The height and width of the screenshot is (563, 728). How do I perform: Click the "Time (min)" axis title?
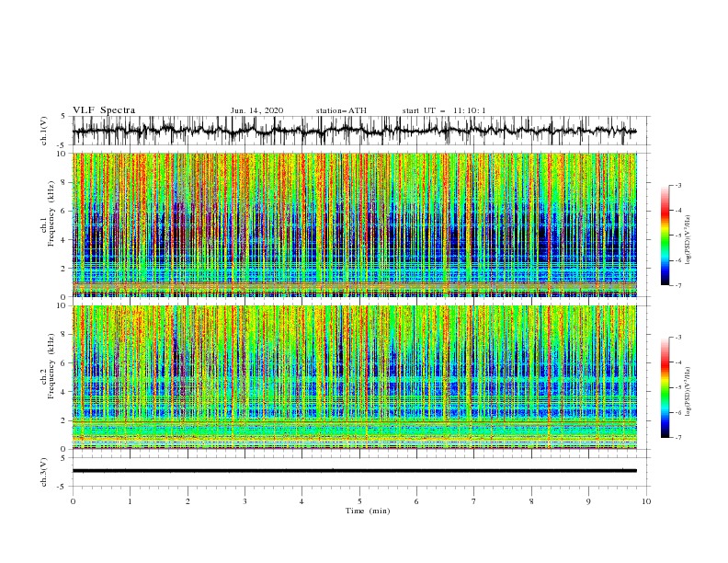(x=368, y=511)
